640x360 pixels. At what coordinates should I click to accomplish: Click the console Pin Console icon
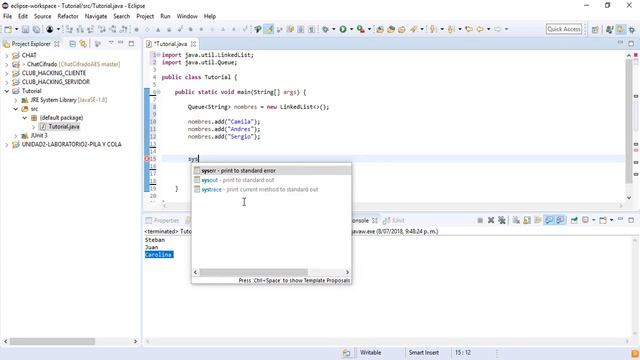point(574,220)
